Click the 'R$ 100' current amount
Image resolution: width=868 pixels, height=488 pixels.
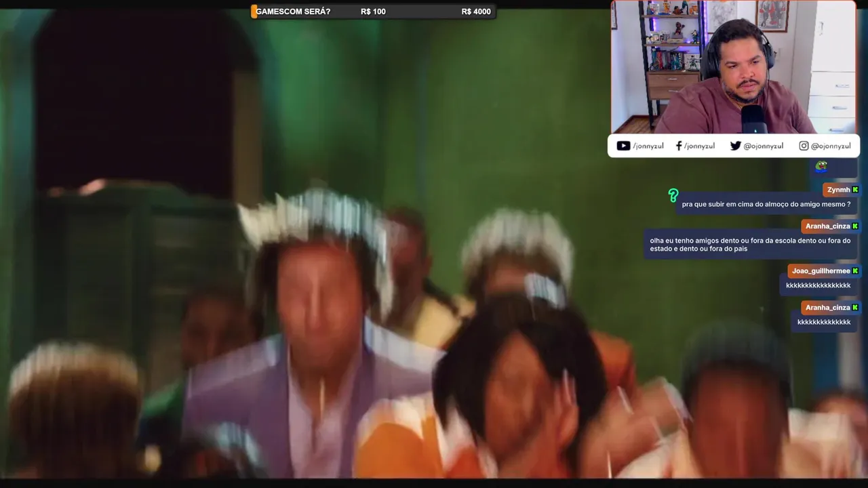coord(373,12)
